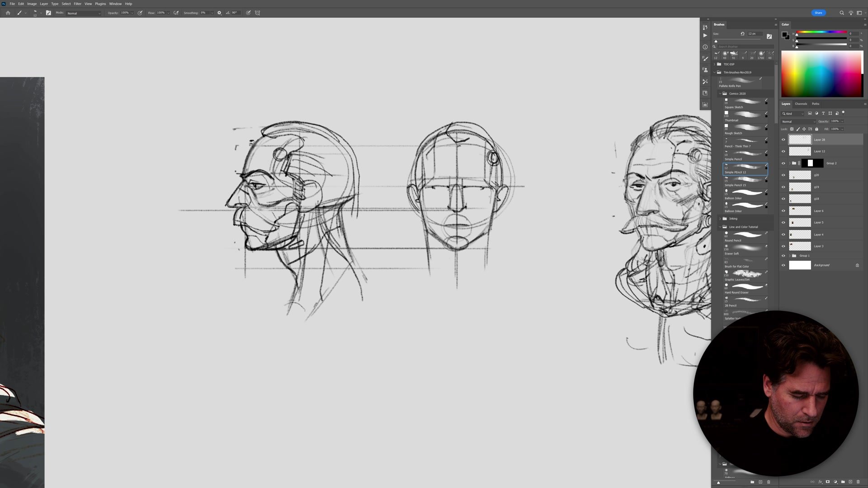The image size is (868, 488).
Task: Reset brush size icon in Brushes panel
Action: tap(742, 34)
